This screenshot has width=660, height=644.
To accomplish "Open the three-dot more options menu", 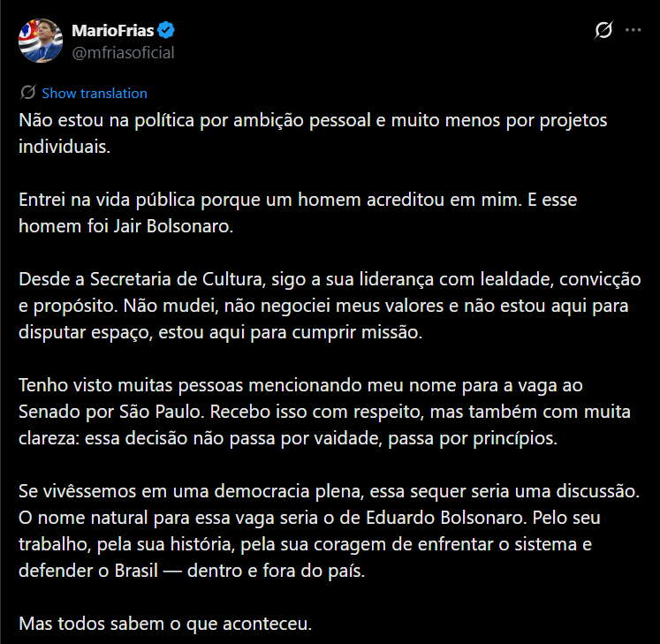I will [x=633, y=30].
